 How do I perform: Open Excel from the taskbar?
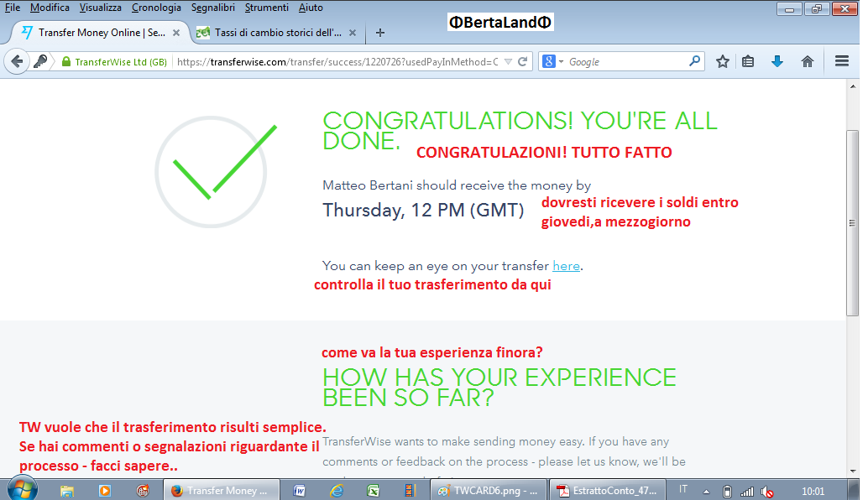(373, 491)
